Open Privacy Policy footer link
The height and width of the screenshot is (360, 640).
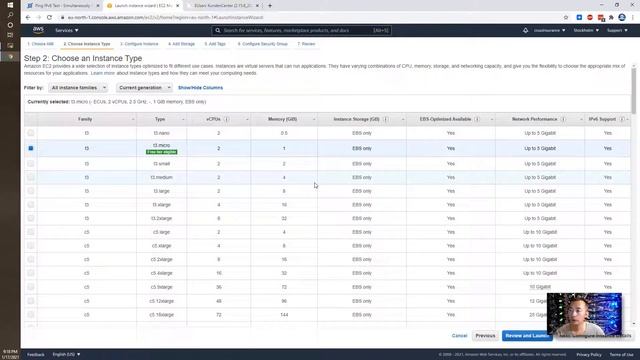[x=589, y=355]
